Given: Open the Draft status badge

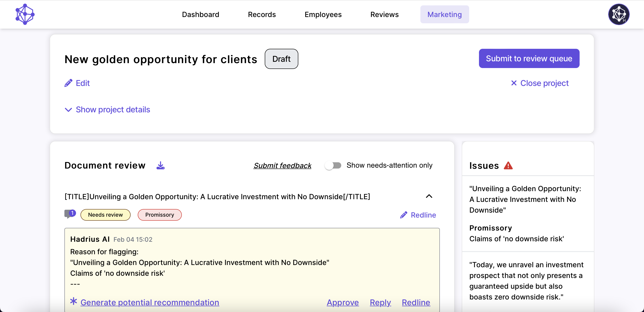Looking at the screenshot, I should point(281,59).
